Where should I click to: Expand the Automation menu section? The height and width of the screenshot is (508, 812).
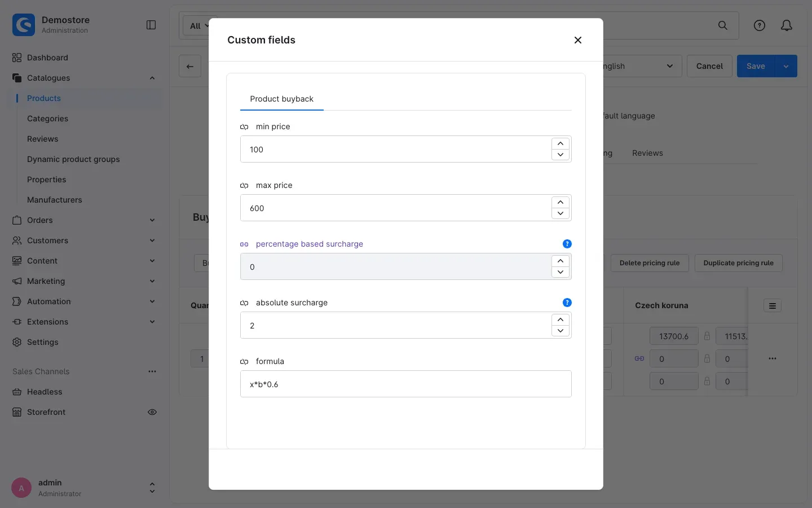(x=152, y=301)
